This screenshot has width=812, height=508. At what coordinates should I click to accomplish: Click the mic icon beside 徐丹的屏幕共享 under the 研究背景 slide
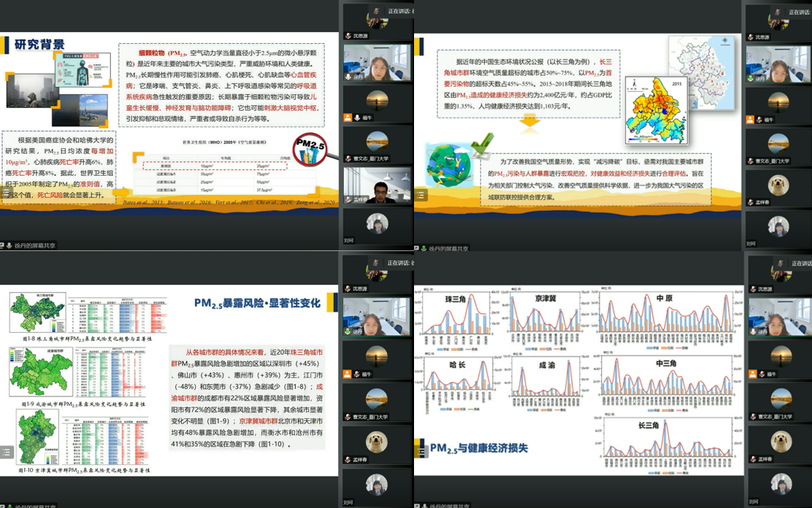[9, 245]
